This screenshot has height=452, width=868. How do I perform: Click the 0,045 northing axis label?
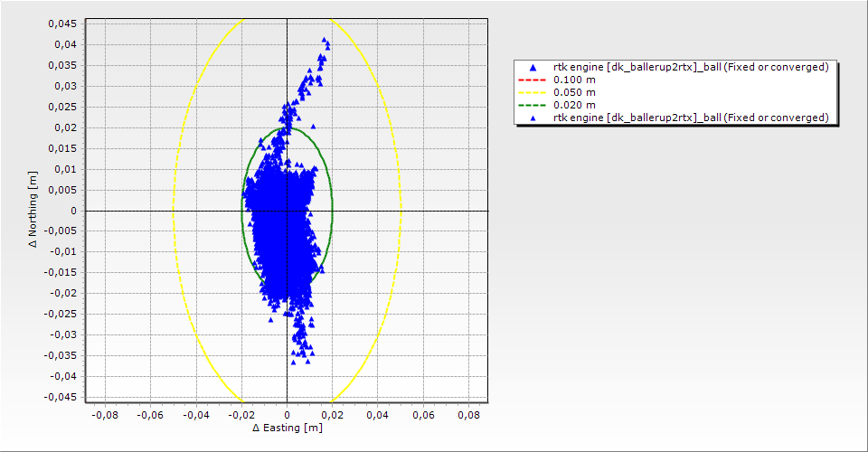(62, 24)
